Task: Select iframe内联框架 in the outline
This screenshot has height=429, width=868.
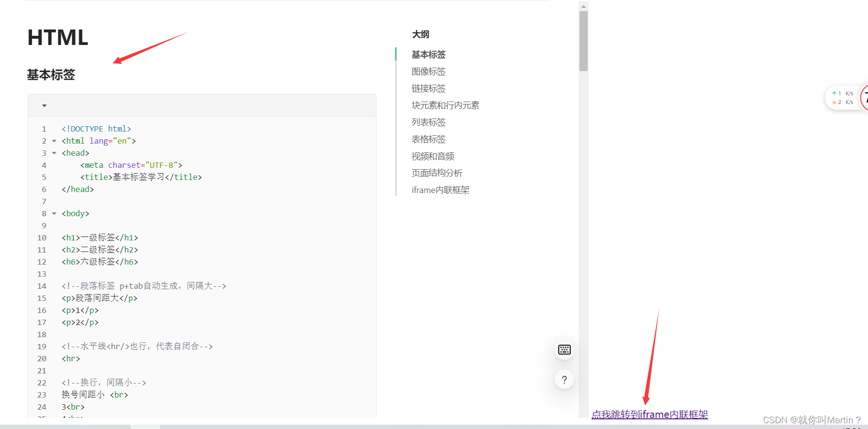Action: 440,190
